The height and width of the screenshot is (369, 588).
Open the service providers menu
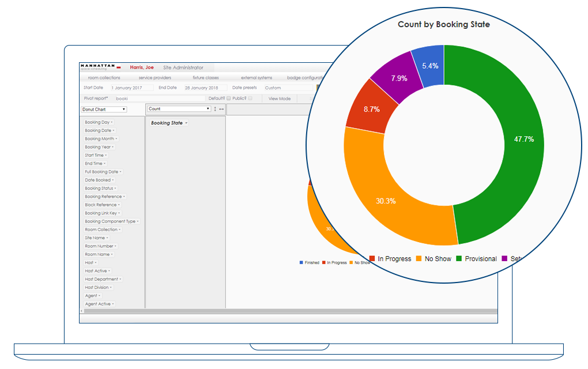pos(155,78)
